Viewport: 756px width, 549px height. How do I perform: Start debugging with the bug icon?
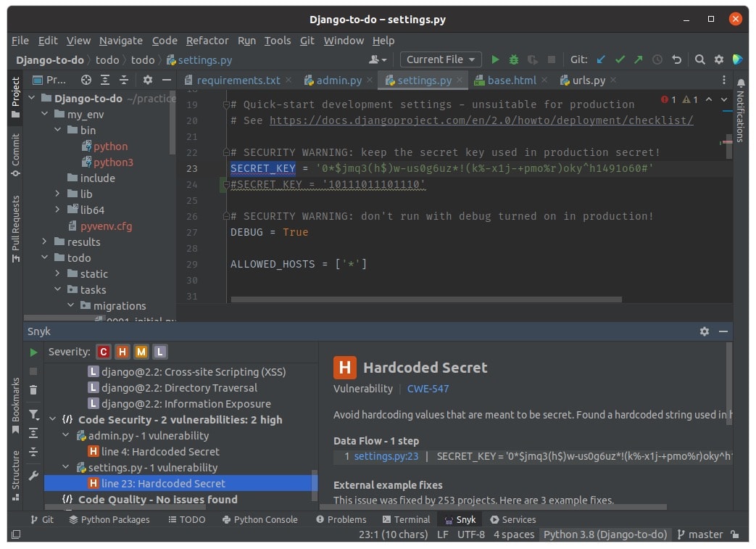coord(513,59)
